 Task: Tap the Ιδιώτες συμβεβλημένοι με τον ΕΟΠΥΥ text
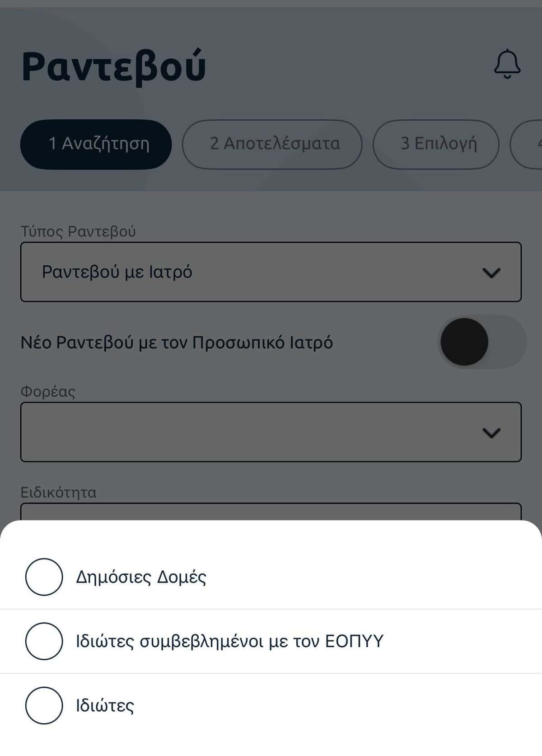229,641
